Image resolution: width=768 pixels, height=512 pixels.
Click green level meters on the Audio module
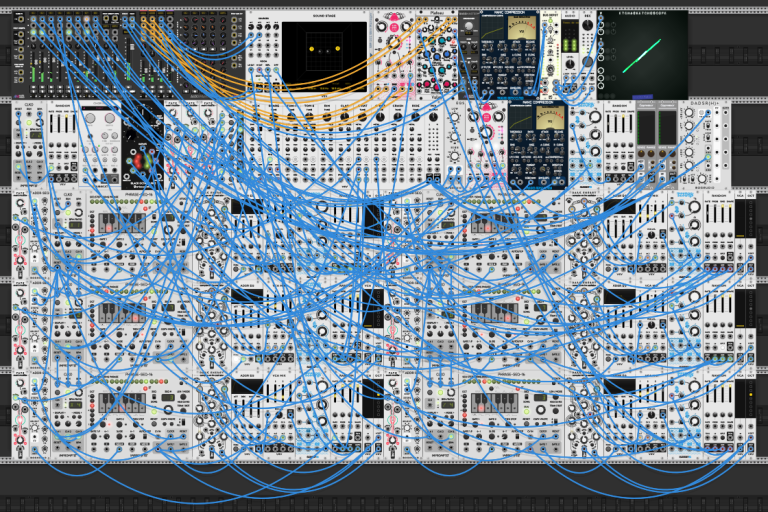pos(570,46)
